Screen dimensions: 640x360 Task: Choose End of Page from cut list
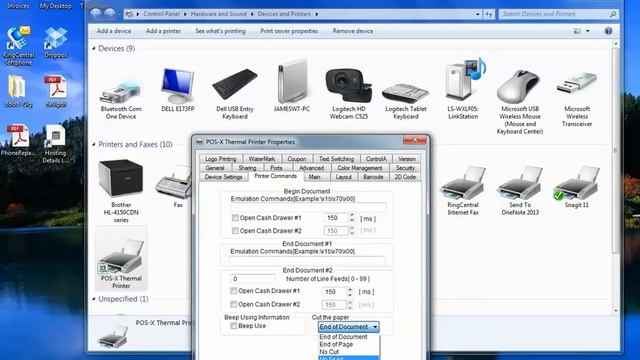point(336,344)
